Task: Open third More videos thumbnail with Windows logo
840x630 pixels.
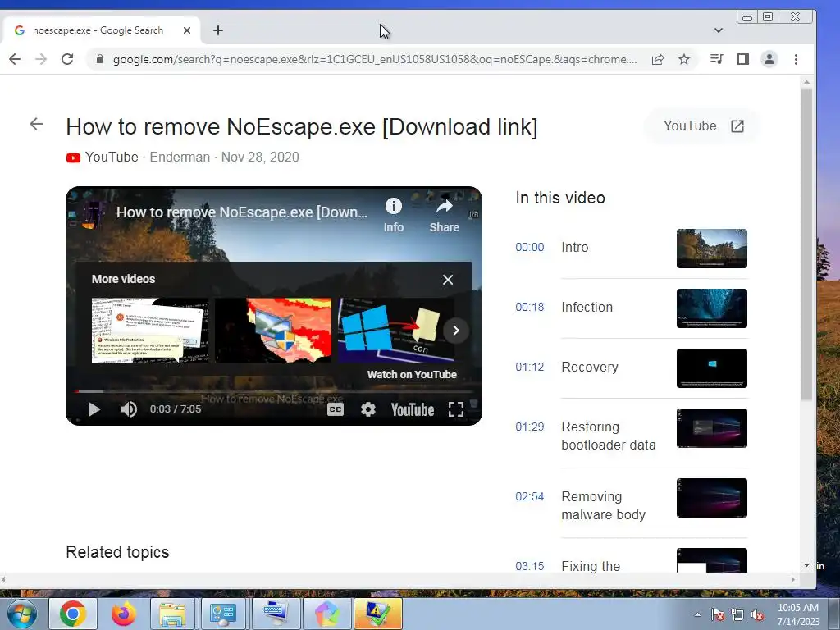Action: coord(396,330)
